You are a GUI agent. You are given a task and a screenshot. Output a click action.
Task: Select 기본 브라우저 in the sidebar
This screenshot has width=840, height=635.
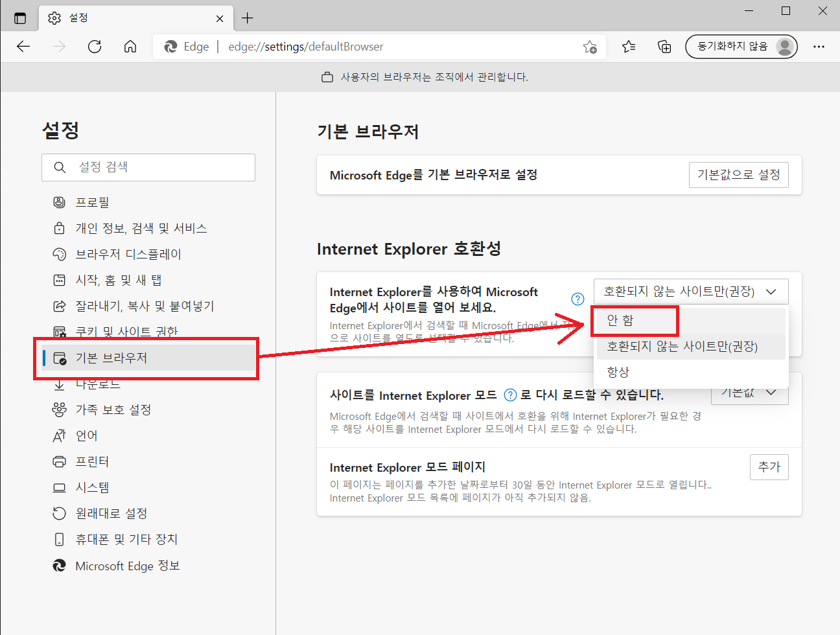pyautogui.click(x=148, y=358)
